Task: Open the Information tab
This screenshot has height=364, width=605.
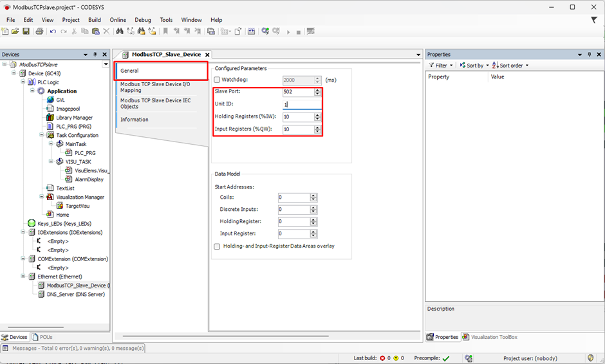Action: tap(156, 120)
